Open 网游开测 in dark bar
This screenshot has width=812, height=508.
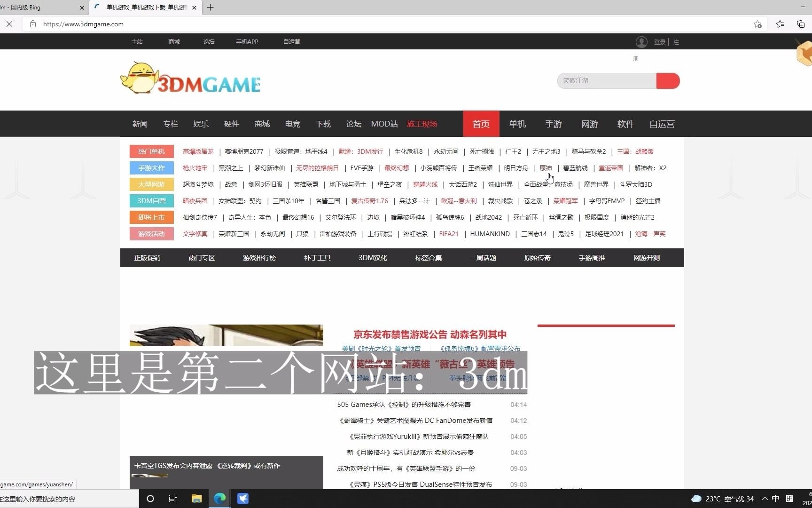coord(647,258)
